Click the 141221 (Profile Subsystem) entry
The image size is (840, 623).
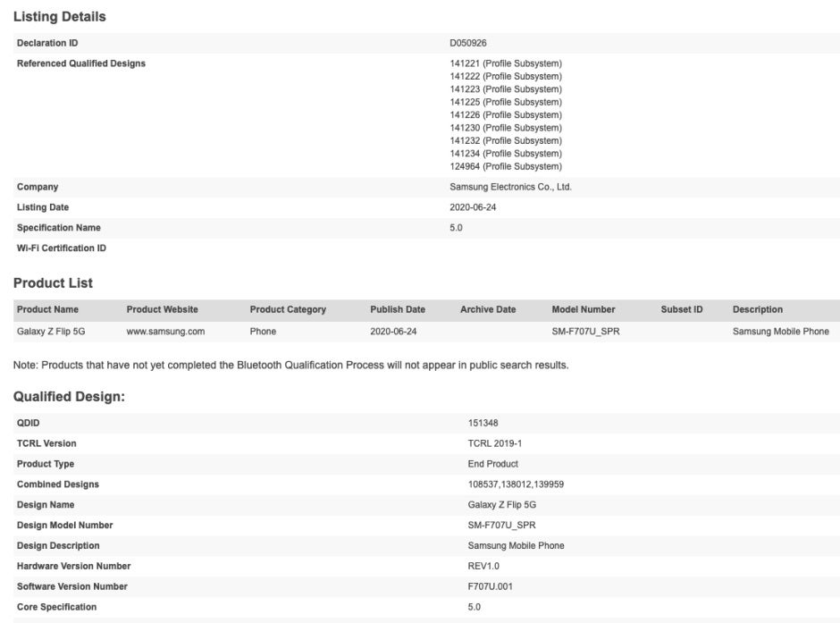[506, 63]
